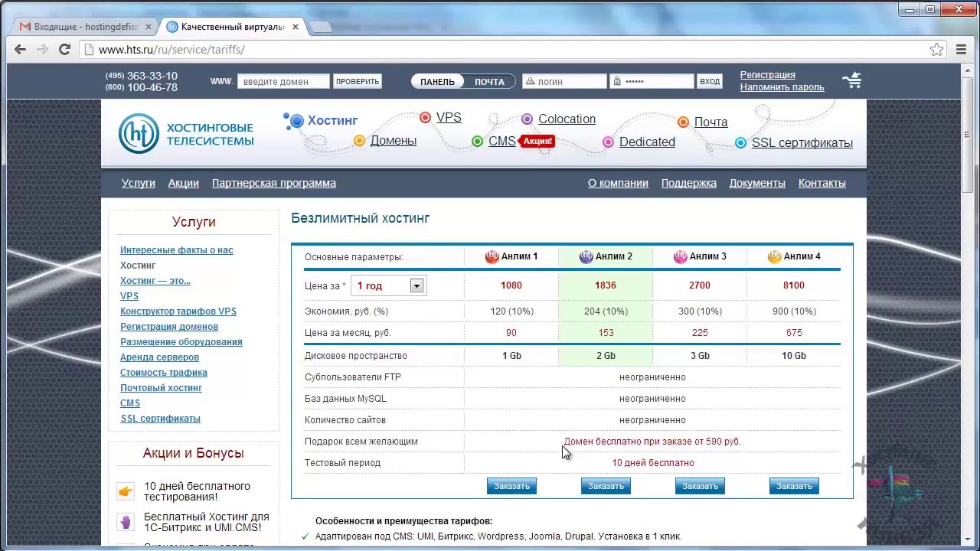Viewport: 980px width, 551px height.
Task: Click the Анлим 4 plan icon
Action: tap(775, 257)
